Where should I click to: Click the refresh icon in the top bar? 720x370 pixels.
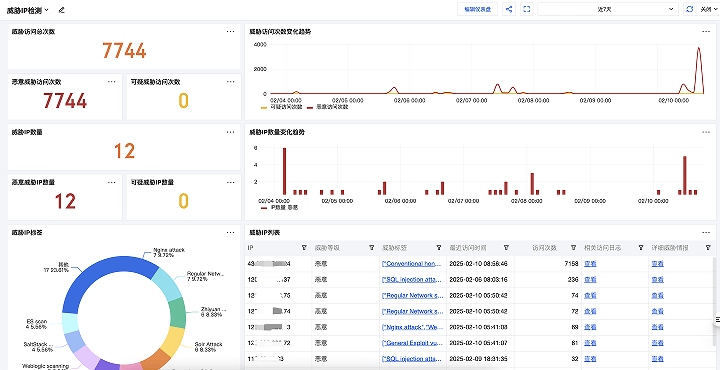tap(689, 9)
